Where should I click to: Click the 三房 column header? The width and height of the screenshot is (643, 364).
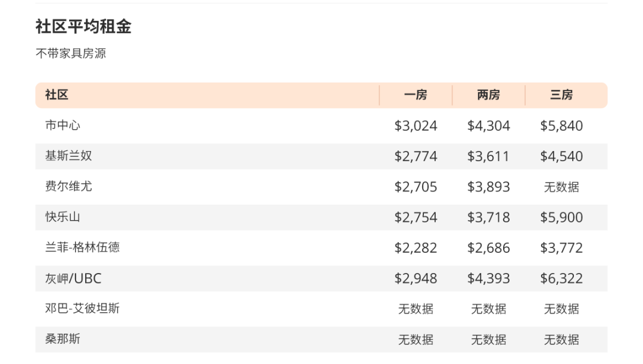point(561,95)
